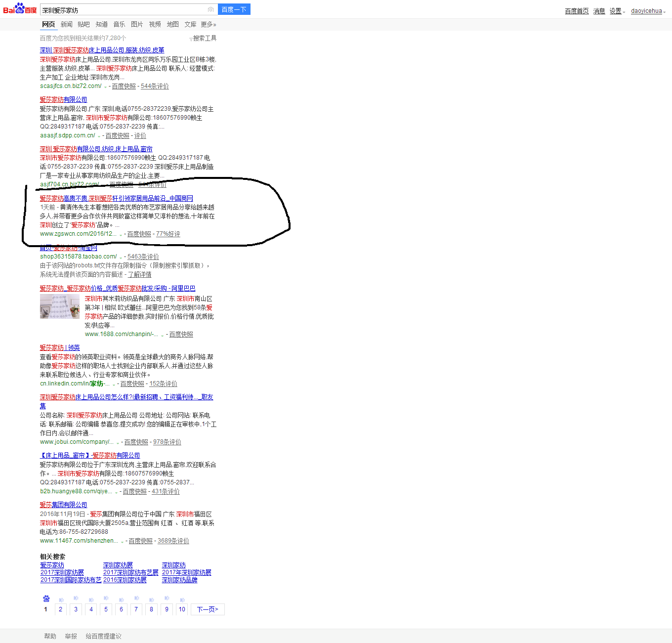Screen dimensions: 672x643
Task: Switch to the 贴吧 tab
Action: click(84, 24)
